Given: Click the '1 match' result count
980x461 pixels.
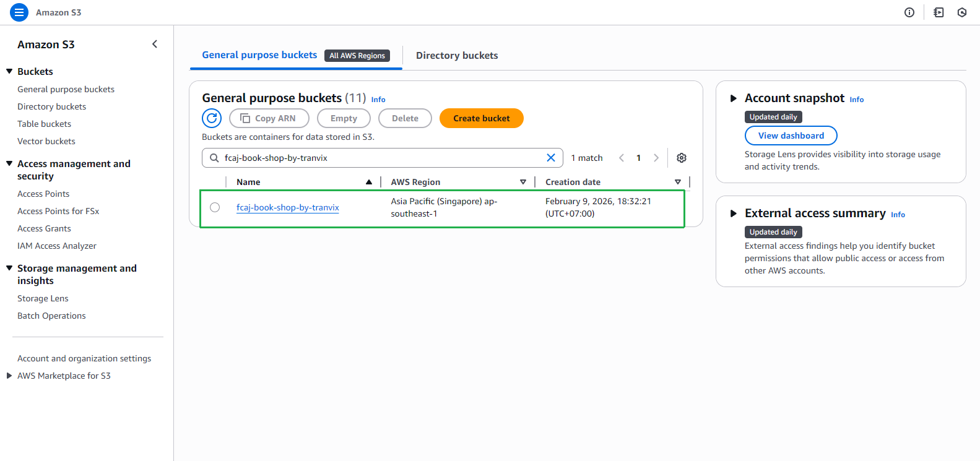Looking at the screenshot, I should tap(587, 158).
